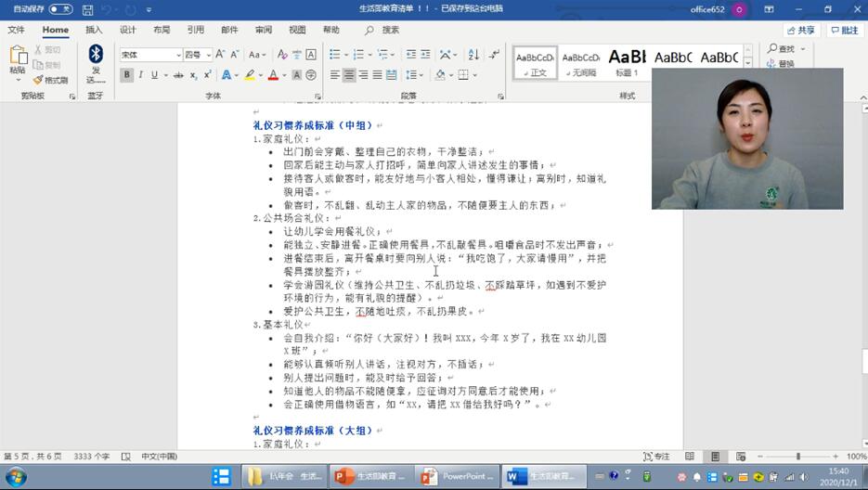Apply the 正文 style
Viewport: 868px width, 490px height.
click(535, 63)
